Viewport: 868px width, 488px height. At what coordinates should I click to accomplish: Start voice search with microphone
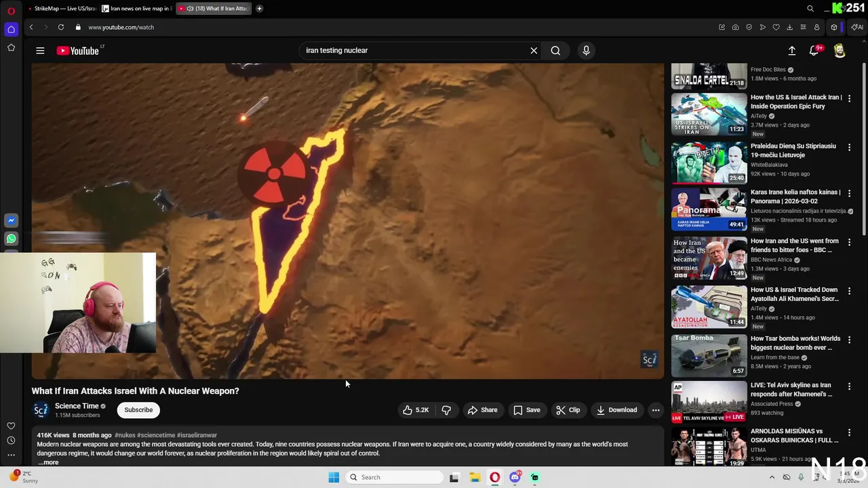tap(587, 51)
